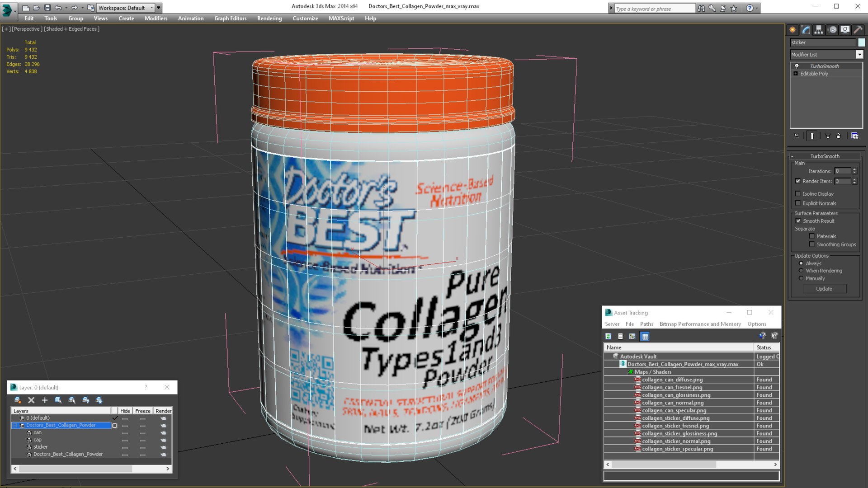
Task: Click the Pin Stack icon
Action: 796,136
